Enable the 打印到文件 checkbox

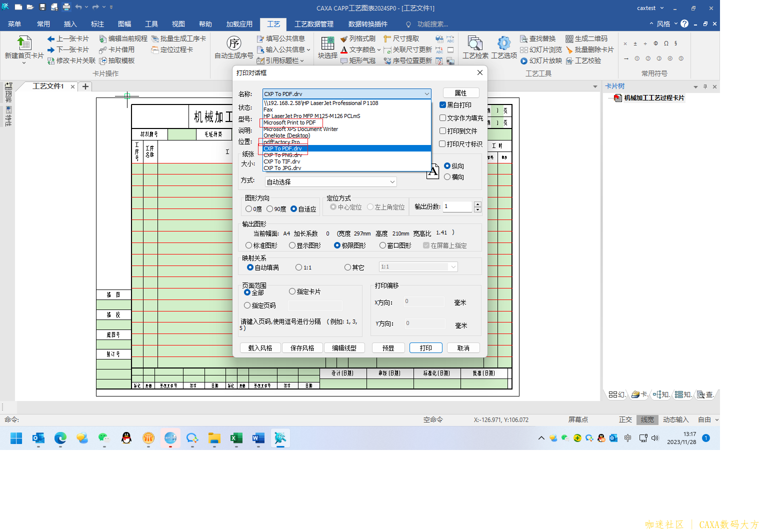pos(442,131)
